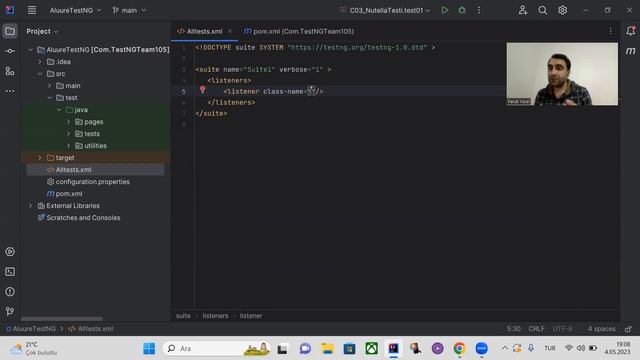Screen dimensions: 640x360
Task: Change CRLF line separator
Action: click(x=536, y=329)
